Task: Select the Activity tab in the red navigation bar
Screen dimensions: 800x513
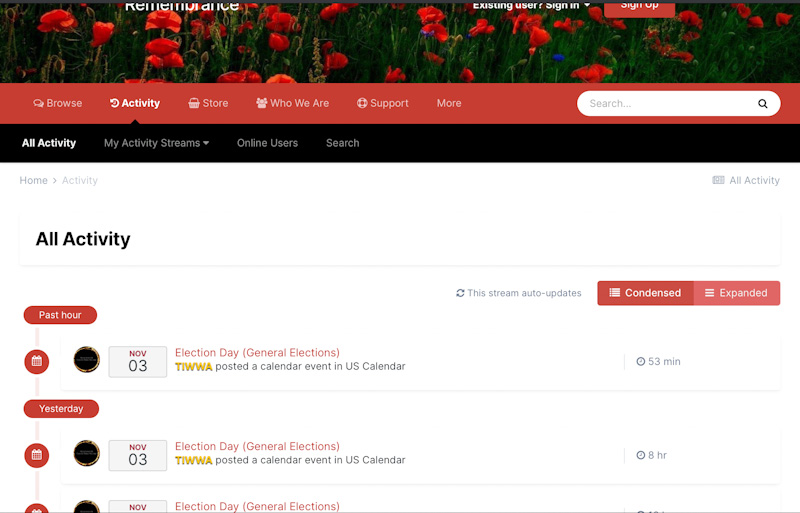Action: (x=135, y=103)
